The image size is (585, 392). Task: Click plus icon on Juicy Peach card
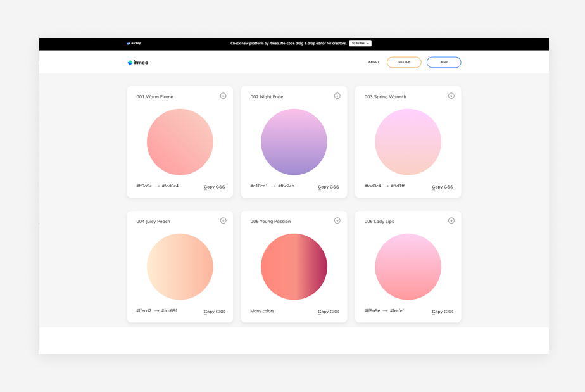(223, 220)
